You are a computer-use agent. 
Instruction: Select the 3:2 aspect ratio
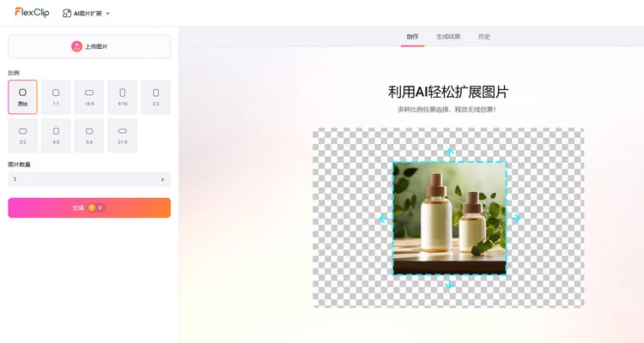[x=22, y=135]
